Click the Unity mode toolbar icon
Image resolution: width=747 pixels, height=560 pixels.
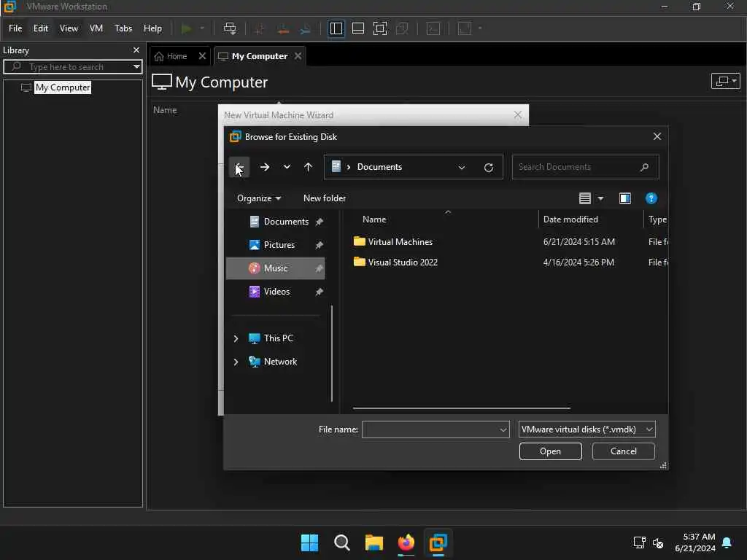pos(402,28)
